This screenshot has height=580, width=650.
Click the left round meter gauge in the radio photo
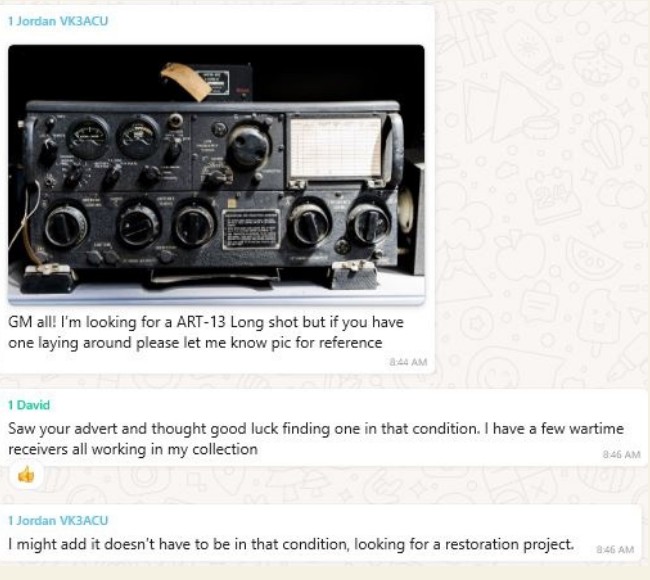click(x=87, y=137)
